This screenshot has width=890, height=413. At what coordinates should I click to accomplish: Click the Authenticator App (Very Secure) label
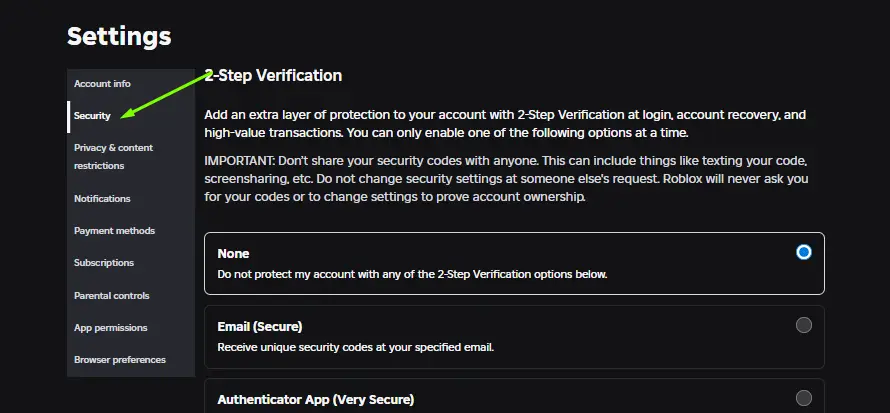click(315, 400)
